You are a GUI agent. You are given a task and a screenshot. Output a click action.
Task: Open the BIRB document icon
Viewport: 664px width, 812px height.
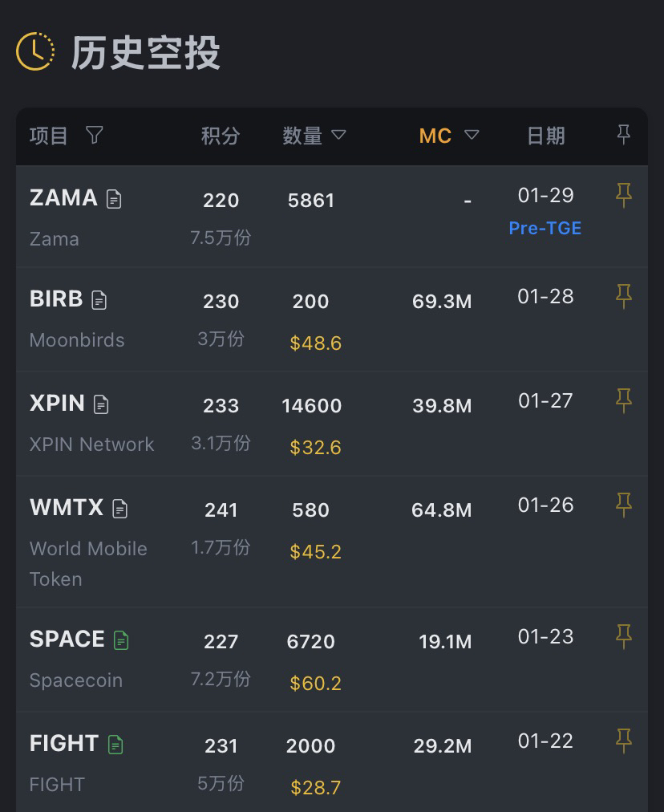pos(99,300)
